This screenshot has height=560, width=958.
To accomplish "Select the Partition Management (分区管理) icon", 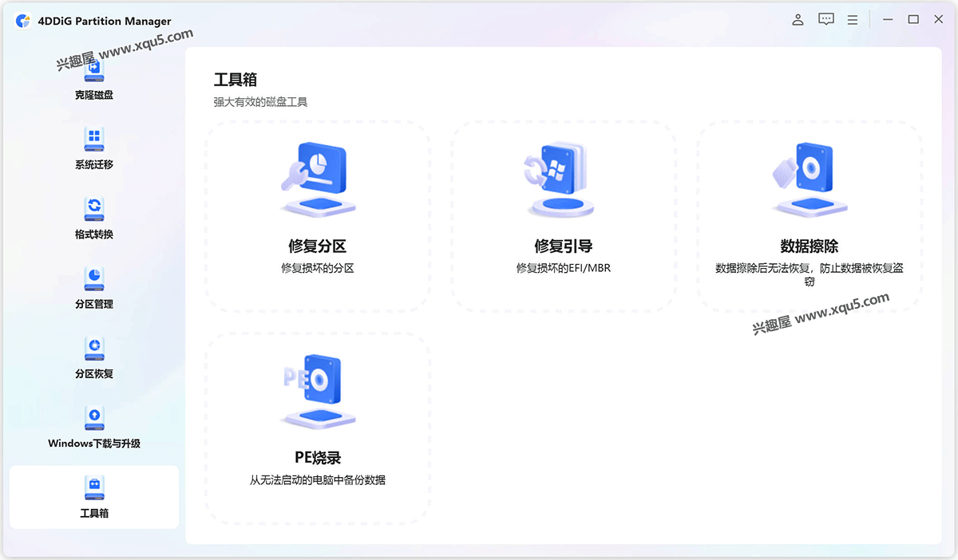I will tap(94, 279).
